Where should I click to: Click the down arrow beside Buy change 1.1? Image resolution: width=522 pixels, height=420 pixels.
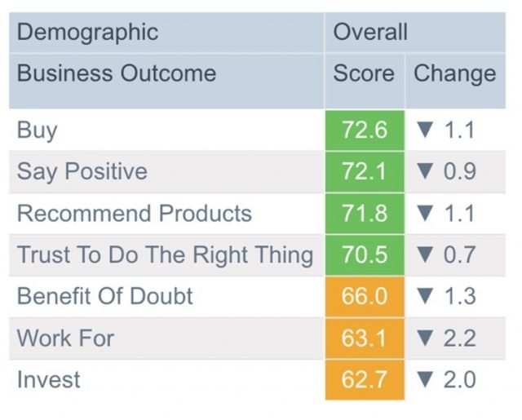(423, 130)
